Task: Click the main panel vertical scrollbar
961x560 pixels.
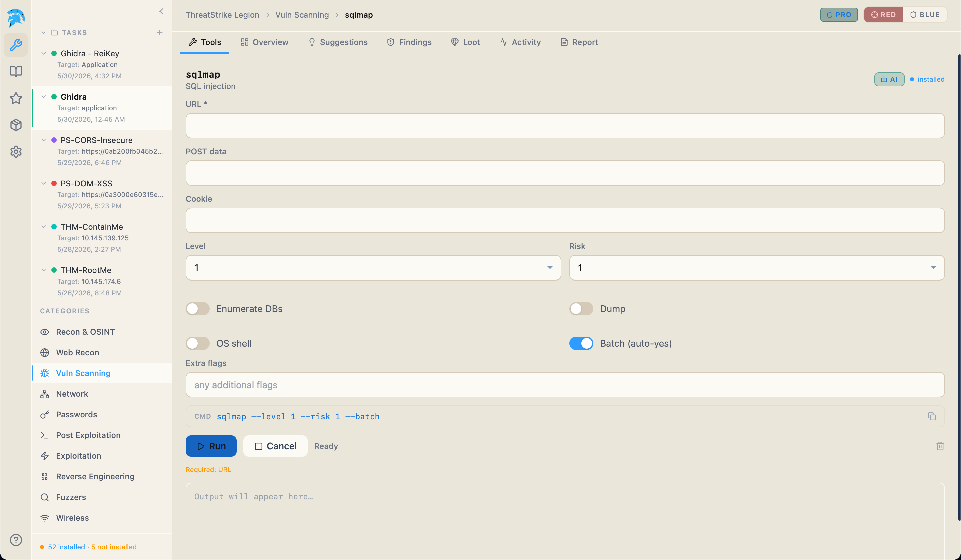Action: pos(959,288)
